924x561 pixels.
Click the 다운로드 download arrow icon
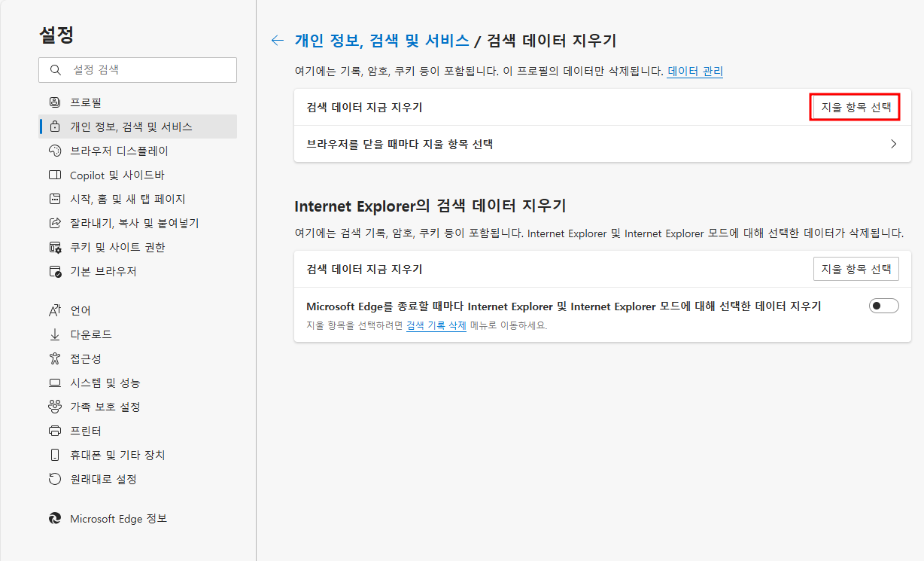54,334
